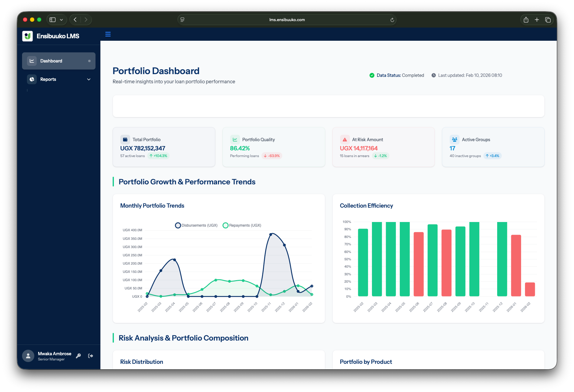Viewport: 574px width, 392px height.
Task: Open the Ensibuuko LMS logo icon
Action: (x=28, y=36)
